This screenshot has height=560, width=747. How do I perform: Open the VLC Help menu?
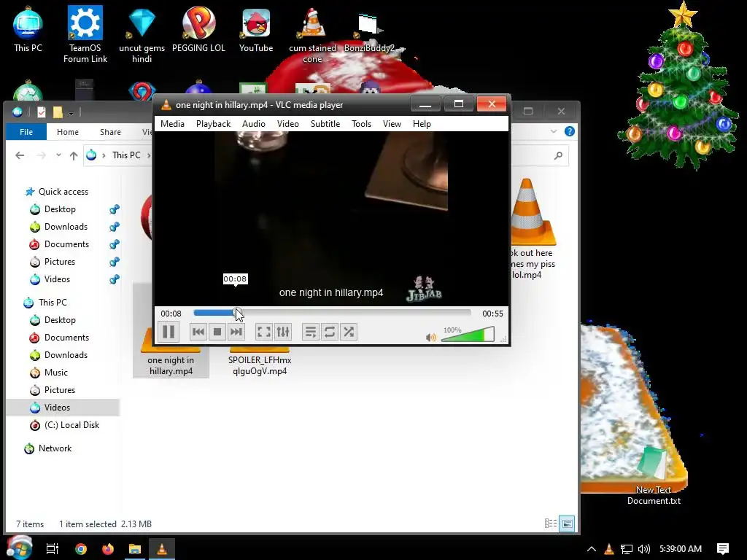[x=422, y=124]
